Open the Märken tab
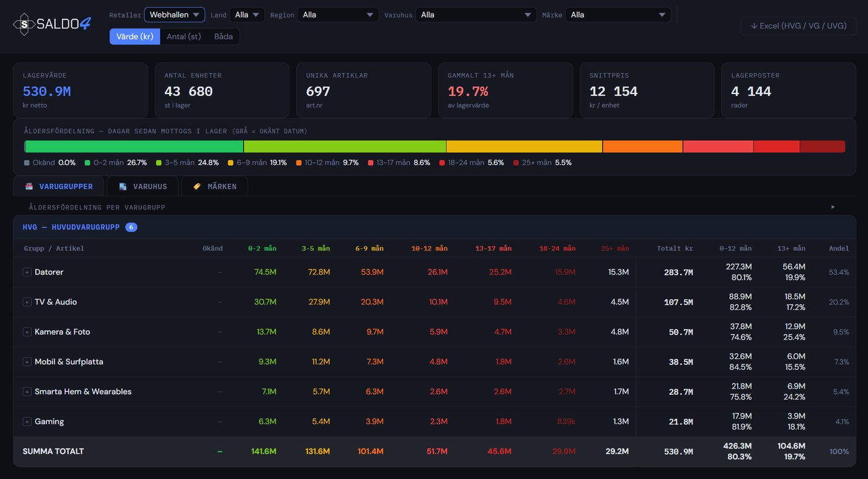This screenshot has width=868, height=479. [x=215, y=187]
